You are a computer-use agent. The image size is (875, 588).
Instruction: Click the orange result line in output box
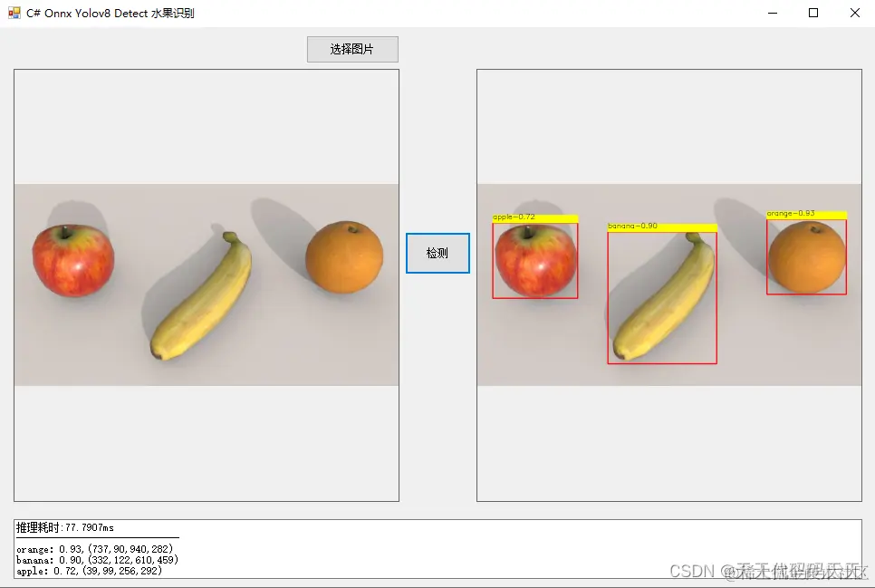tap(95, 549)
